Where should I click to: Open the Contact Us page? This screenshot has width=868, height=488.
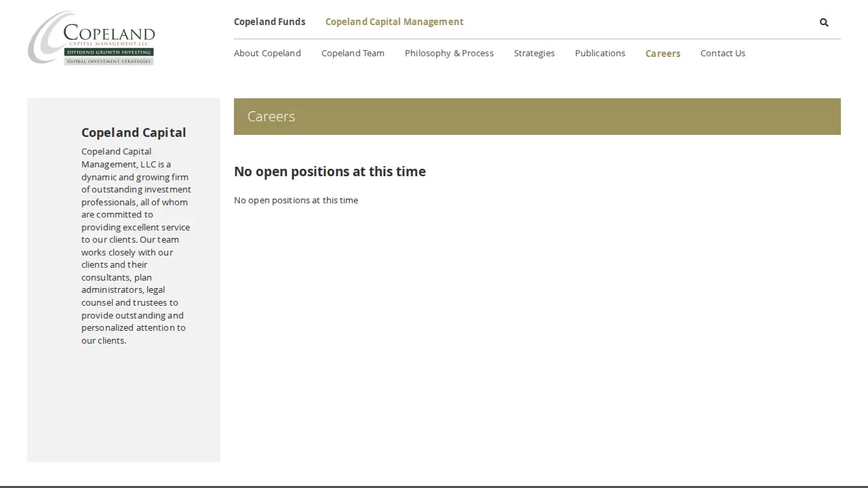click(x=723, y=53)
